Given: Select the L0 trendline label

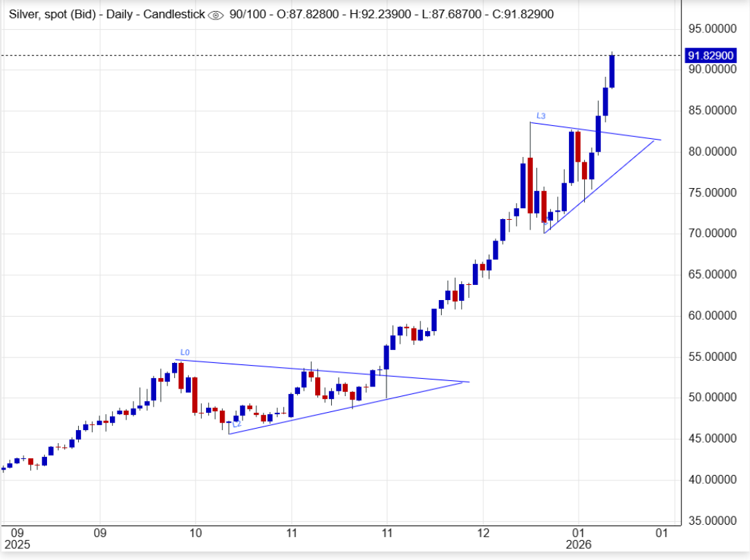Looking at the screenshot, I should (x=185, y=353).
